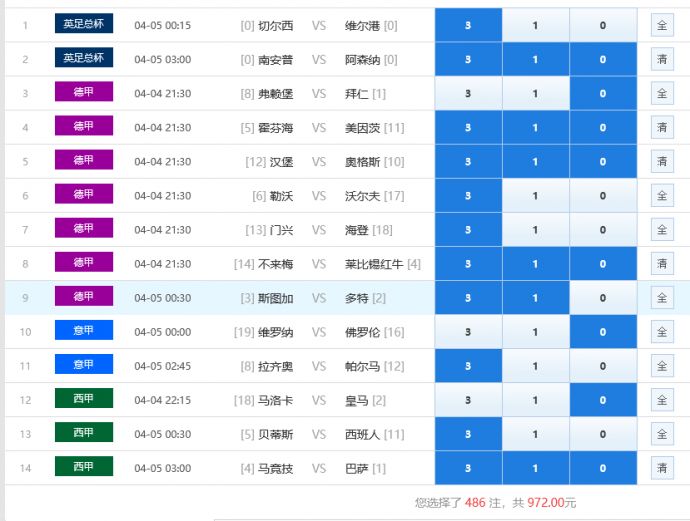Toggle draw 1 for 弗赖堡 vs 拜仁
690x521 pixels.
(535, 94)
